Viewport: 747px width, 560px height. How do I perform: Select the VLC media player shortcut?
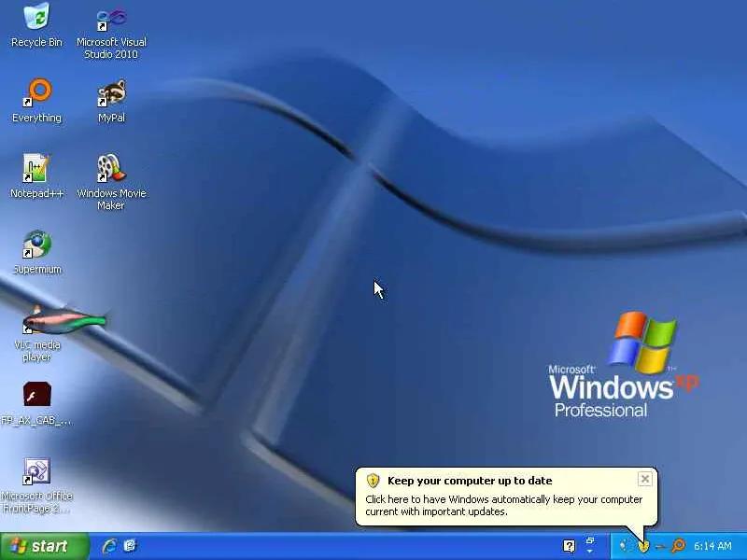36,333
